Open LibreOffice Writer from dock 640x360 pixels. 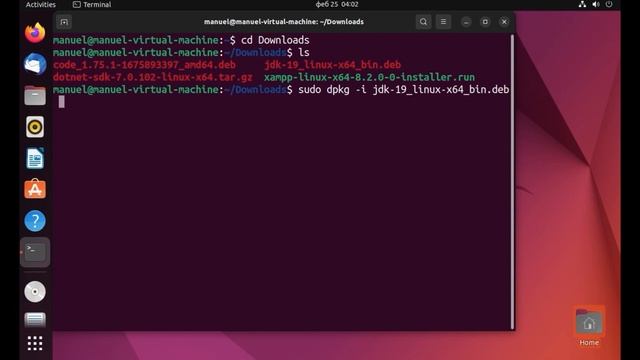point(35,158)
